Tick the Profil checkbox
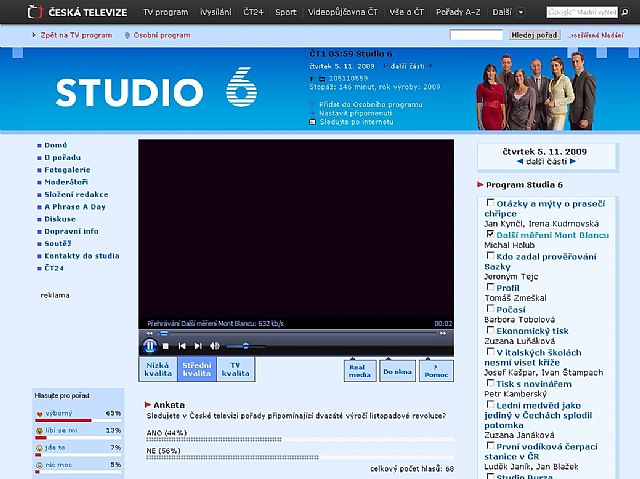The width and height of the screenshot is (640, 479). 490,287
